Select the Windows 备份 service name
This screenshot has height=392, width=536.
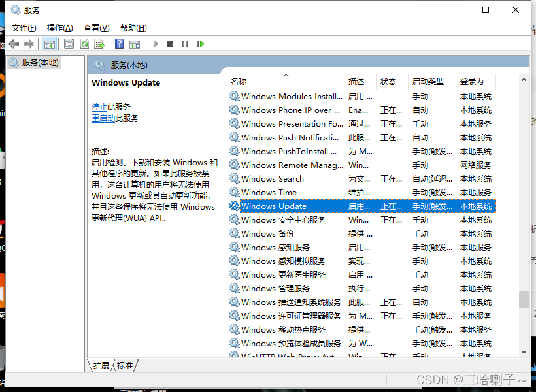pos(267,233)
